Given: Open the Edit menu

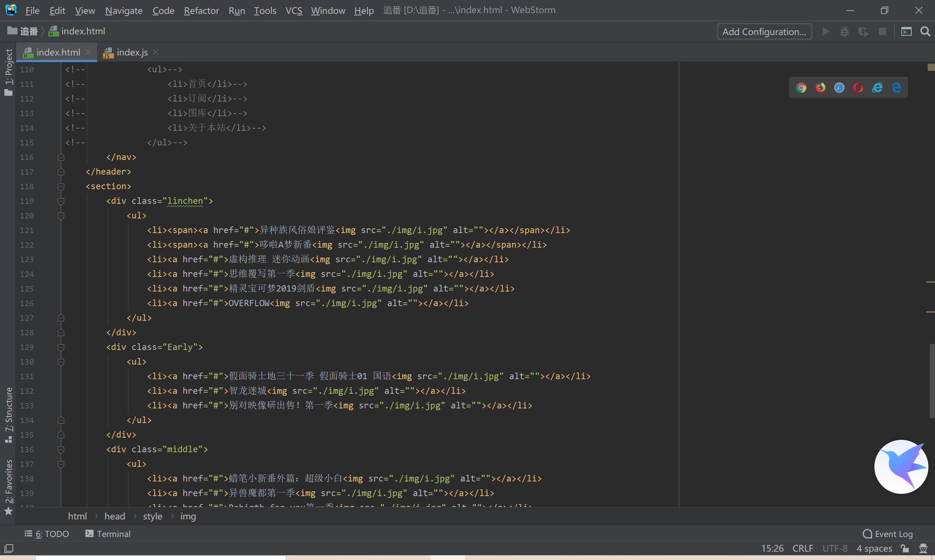Looking at the screenshot, I should click(x=57, y=11).
